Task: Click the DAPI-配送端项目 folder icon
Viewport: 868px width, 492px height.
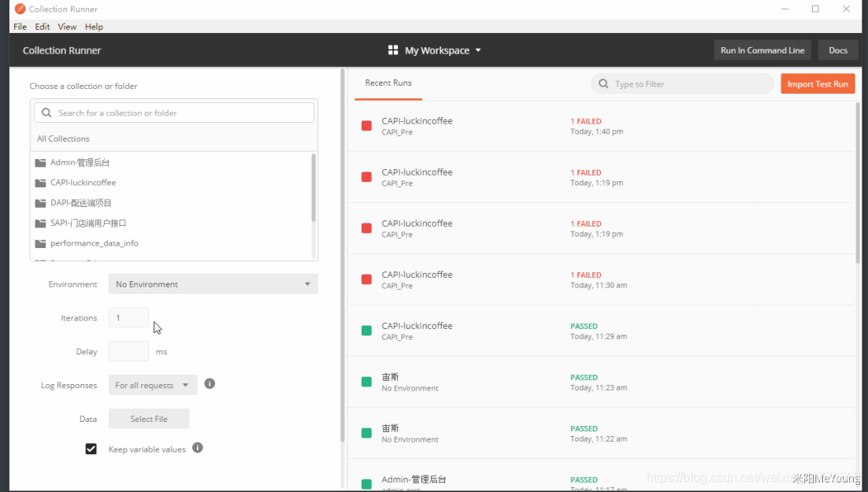Action: click(x=40, y=203)
